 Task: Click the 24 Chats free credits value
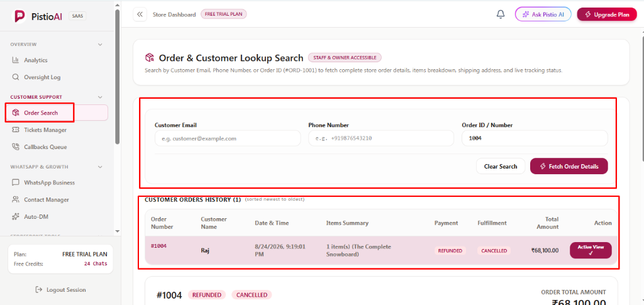tap(96, 263)
